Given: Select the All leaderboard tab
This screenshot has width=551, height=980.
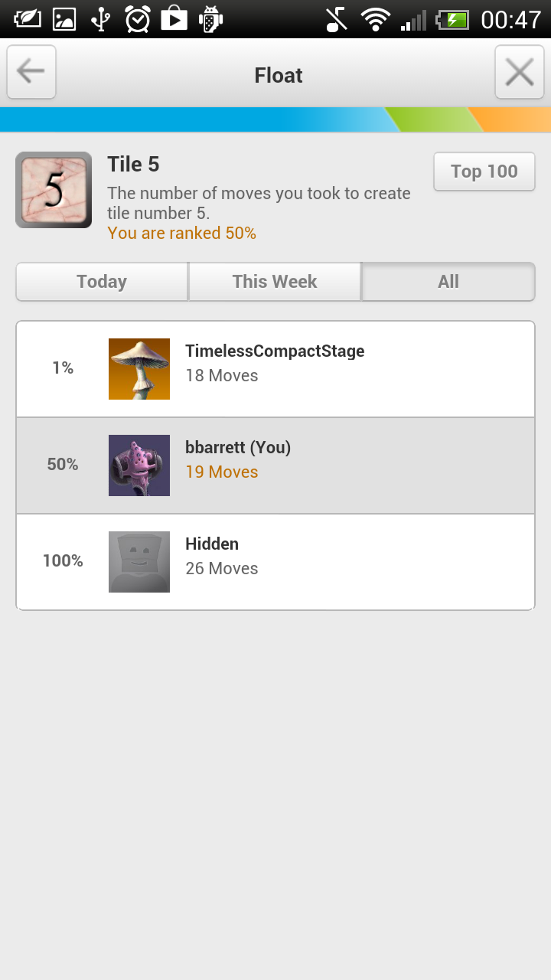Looking at the screenshot, I should pyautogui.click(x=448, y=282).
